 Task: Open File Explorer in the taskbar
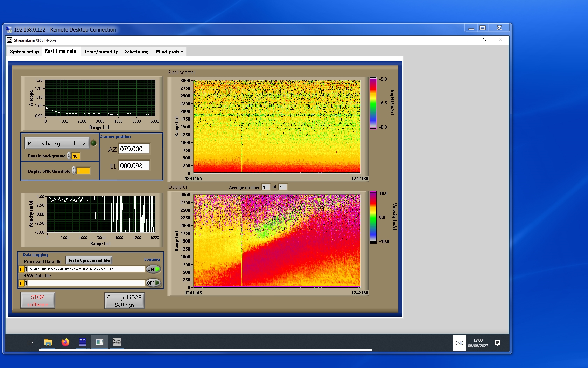[x=48, y=342]
